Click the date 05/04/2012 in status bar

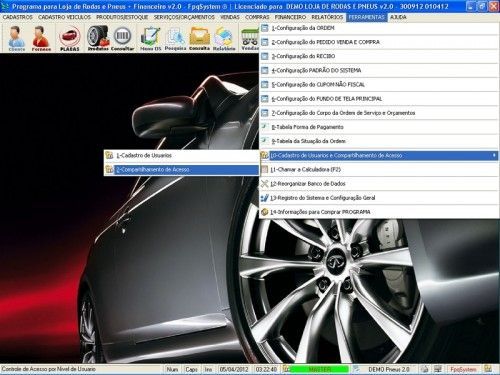[x=234, y=369]
